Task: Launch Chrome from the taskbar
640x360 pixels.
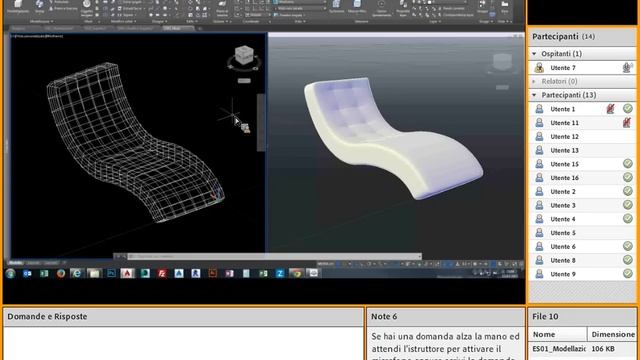Action: 296,273
